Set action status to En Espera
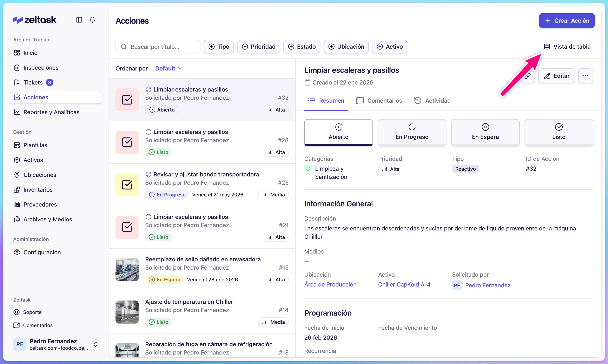The image size is (608, 364). pos(485,132)
